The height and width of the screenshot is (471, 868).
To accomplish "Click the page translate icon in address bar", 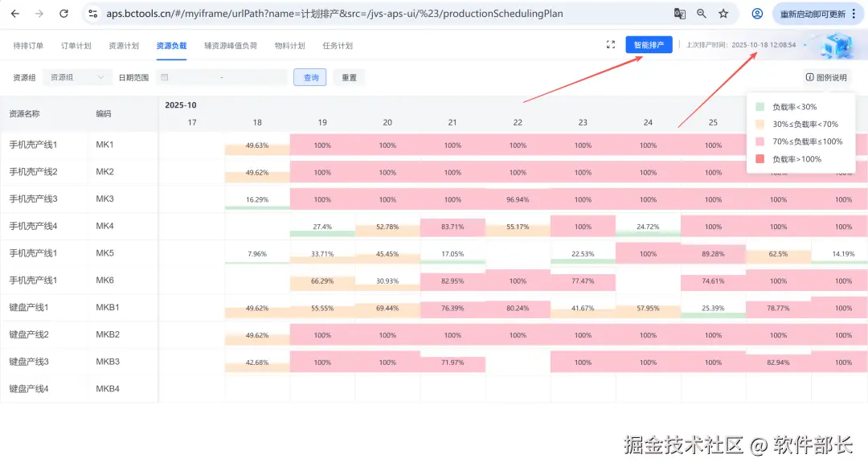I will (x=679, y=14).
